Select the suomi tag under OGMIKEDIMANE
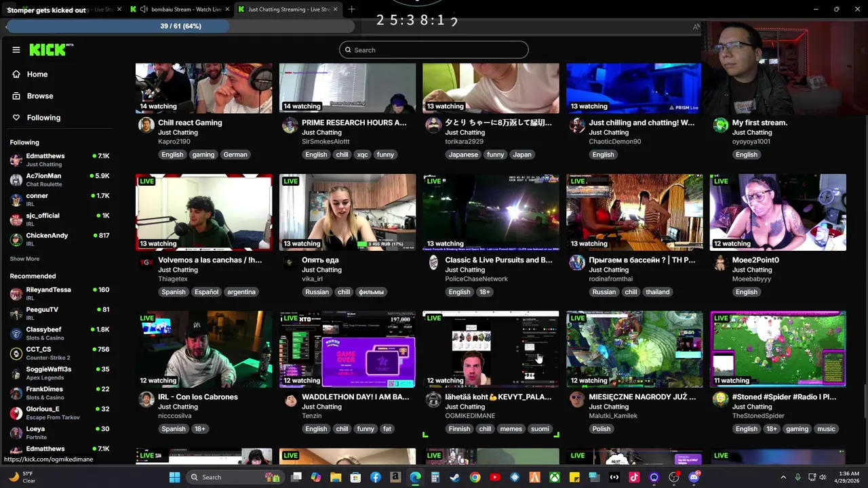868x488 pixels. [540, 429]
